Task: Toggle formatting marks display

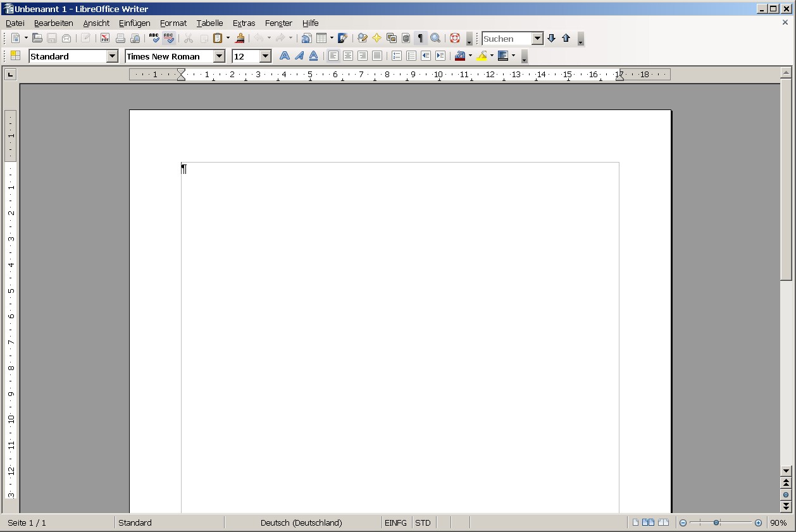Action: point(420,38)
